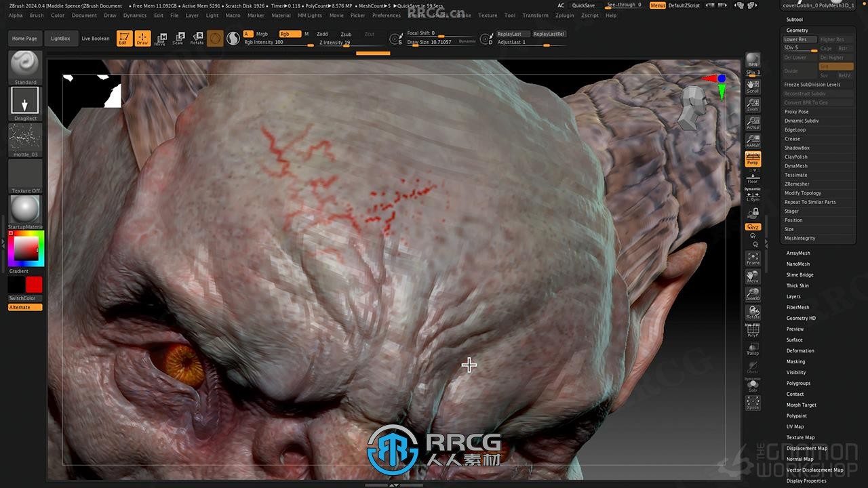Image resolution: width=868 pixels, height=488 pixels.
Task: Open the Material menu
Action: tap(281, 15)
